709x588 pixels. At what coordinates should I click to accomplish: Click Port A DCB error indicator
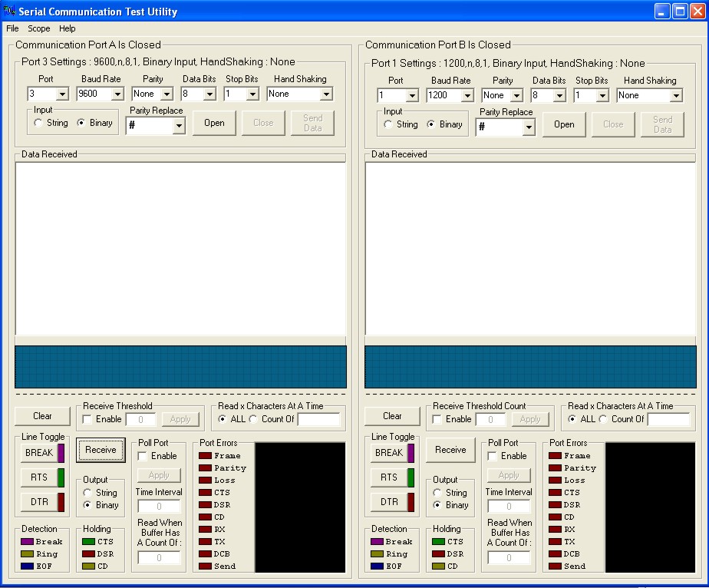(206, 553)
